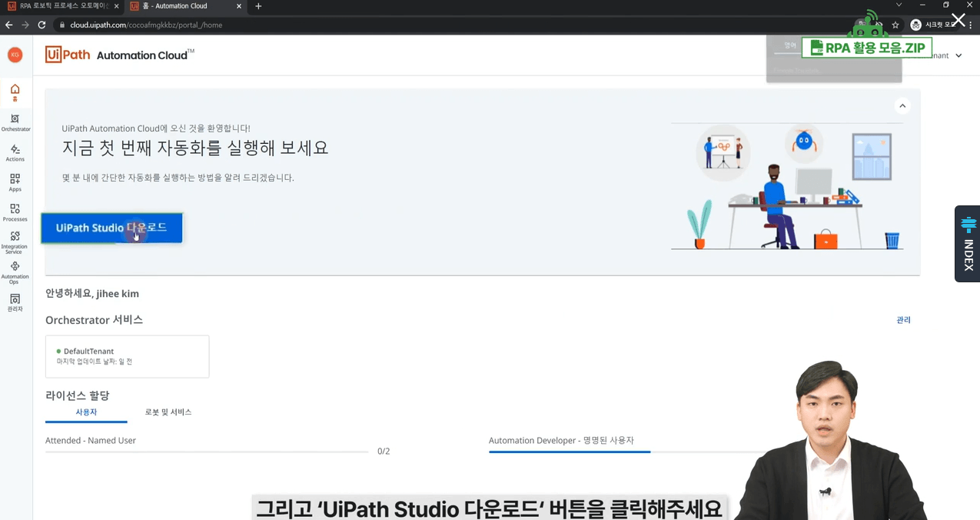The height and width of the screenshot is (520, 980).
Task: Go to Actions in the sidebar
Action: point(15,152)
